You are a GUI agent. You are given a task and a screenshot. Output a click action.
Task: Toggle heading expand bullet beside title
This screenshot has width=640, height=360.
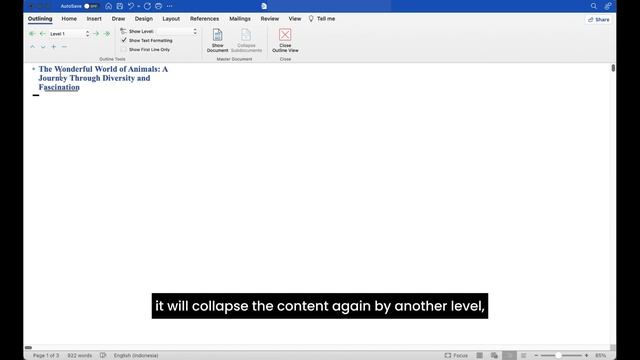33,69
